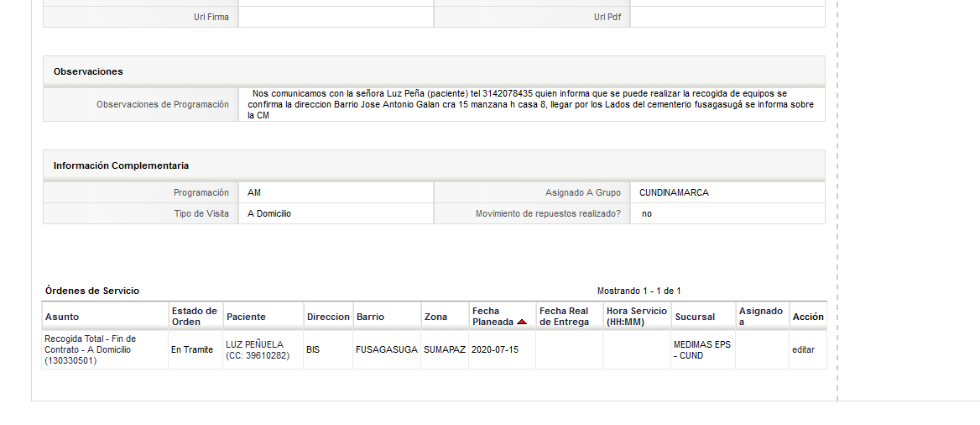Click the Órdenes de Servicio heading

click(92, 291)
